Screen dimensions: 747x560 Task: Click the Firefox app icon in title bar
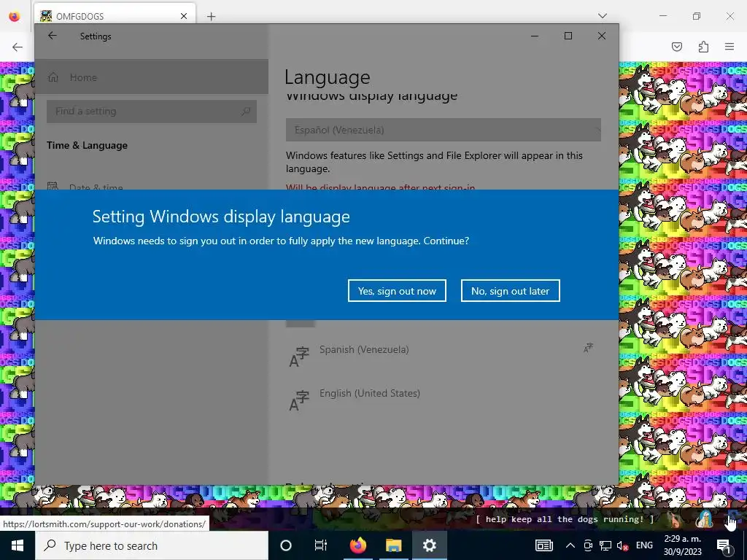pos(15,16)
